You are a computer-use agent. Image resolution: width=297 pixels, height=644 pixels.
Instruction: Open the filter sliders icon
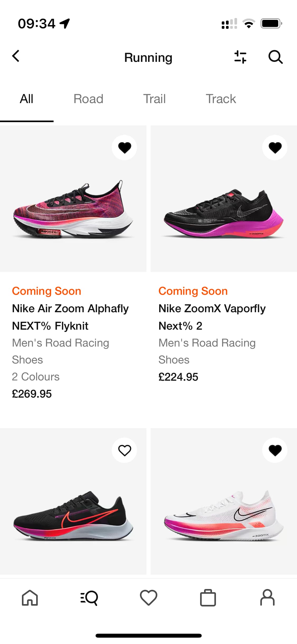[240, 57]
